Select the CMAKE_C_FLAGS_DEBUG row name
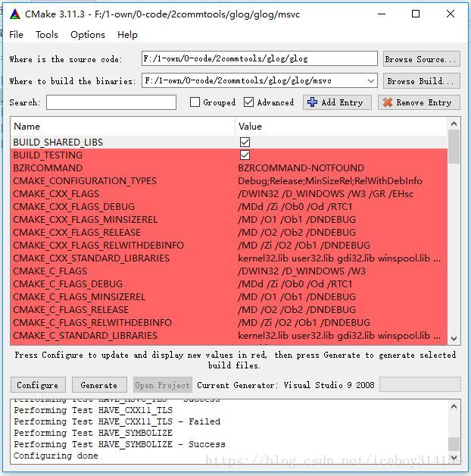Image resolution: width=471 pixels, height=476 pixels. [68, 283]
